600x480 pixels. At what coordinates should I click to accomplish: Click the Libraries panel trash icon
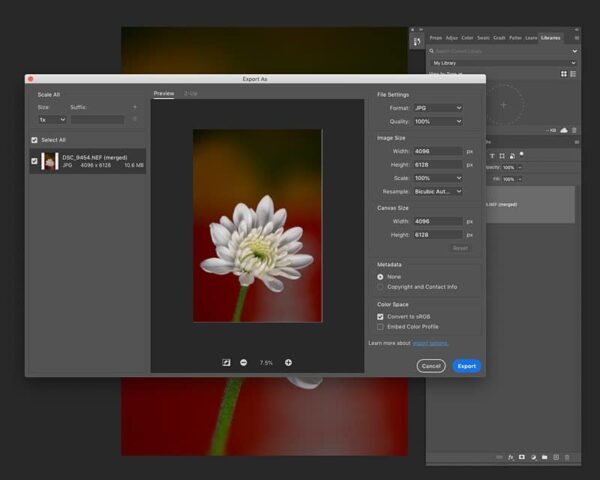tap(574, 131)
